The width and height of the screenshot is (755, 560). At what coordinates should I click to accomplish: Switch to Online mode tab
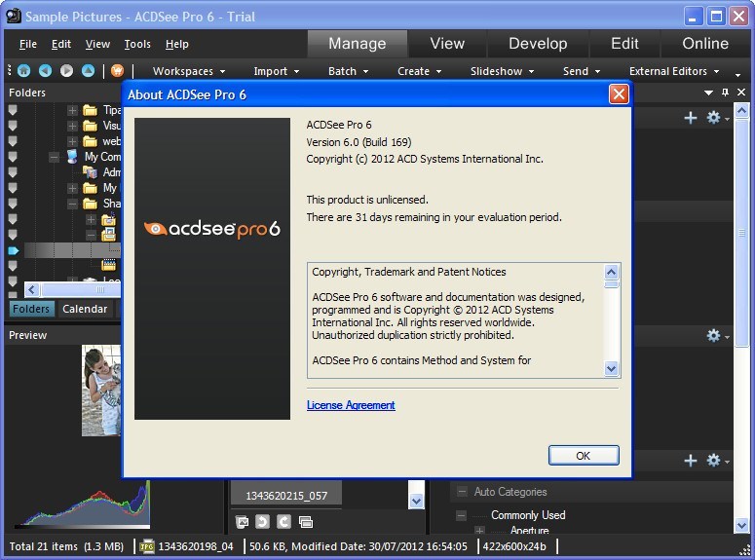click(x=705, y=43)
